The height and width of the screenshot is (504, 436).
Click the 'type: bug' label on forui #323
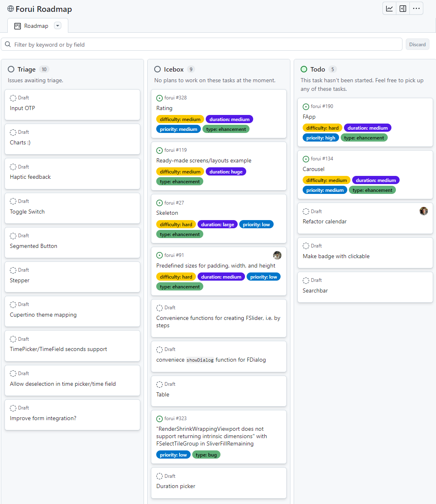point(207,455)
